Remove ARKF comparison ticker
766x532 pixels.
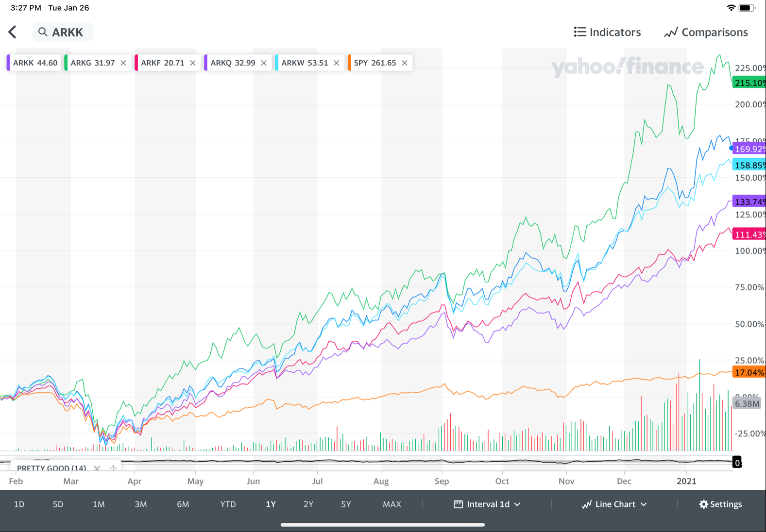click(x=193, y=63)
